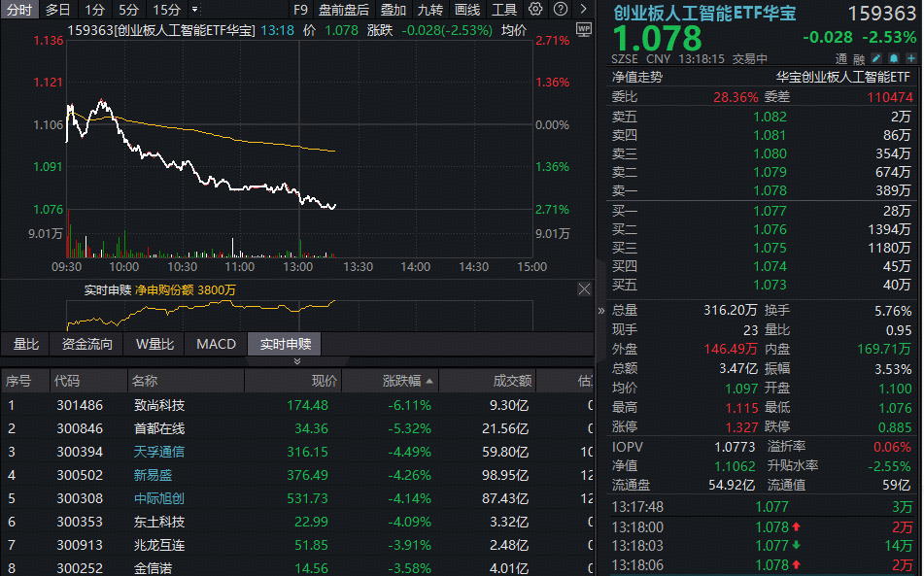The width and height of the screenshot is (924, 576).
Task: Select the 画线 drawing tool
Action: [468, 9]
